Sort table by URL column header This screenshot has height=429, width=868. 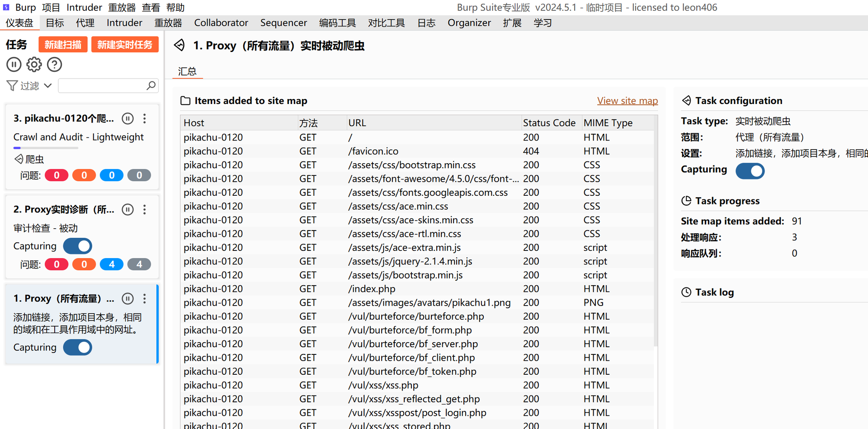point(434,123)
